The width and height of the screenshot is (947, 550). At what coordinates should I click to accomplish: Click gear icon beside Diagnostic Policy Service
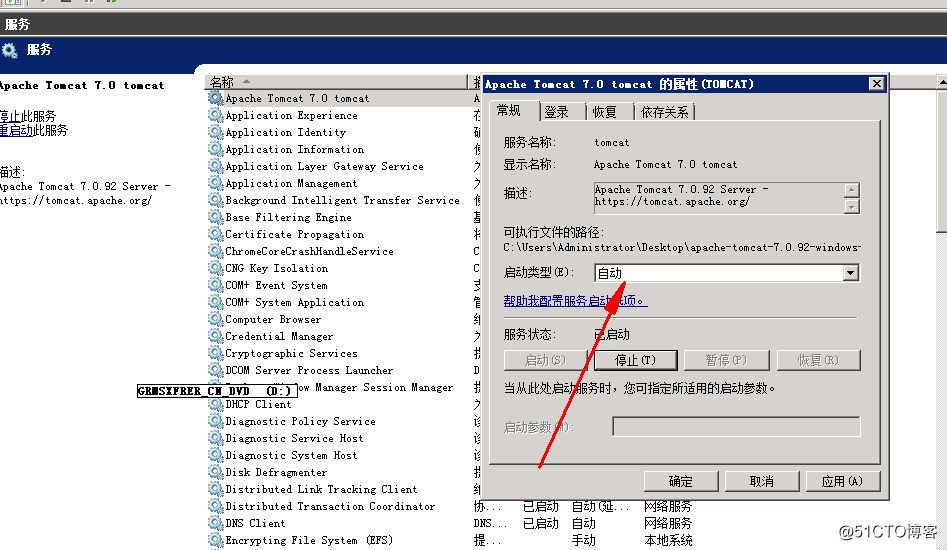(x=216, y=421)
